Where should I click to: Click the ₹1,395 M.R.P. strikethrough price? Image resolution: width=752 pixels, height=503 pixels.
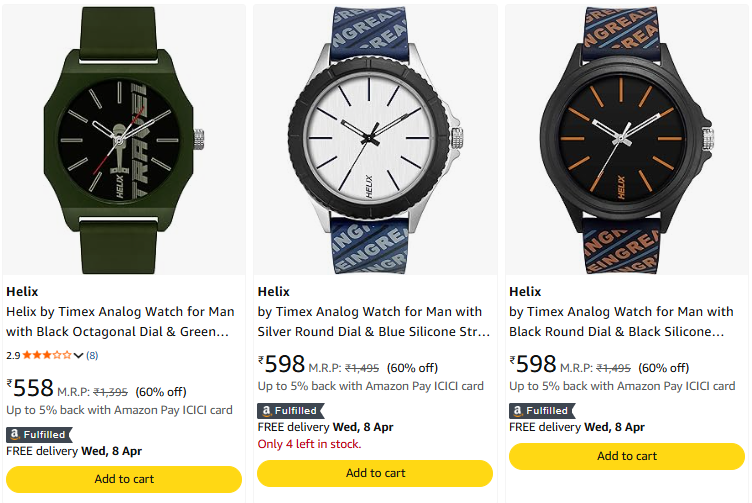coord(111,392)
